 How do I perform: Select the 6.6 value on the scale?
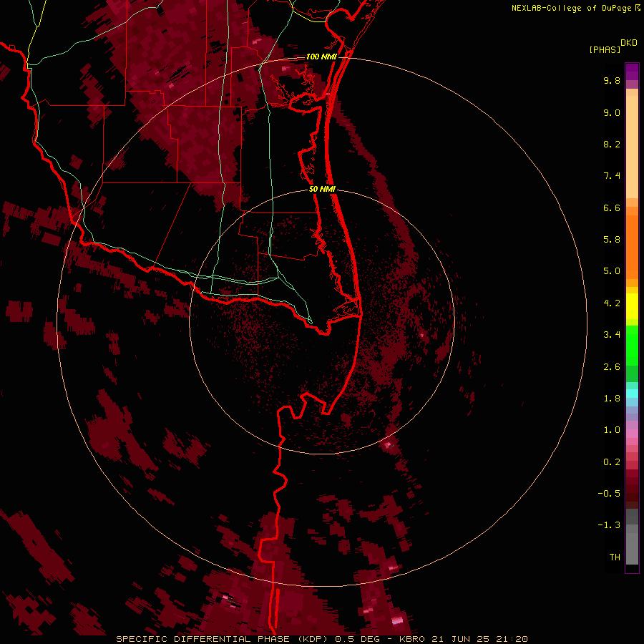click(x=612, y=208)
